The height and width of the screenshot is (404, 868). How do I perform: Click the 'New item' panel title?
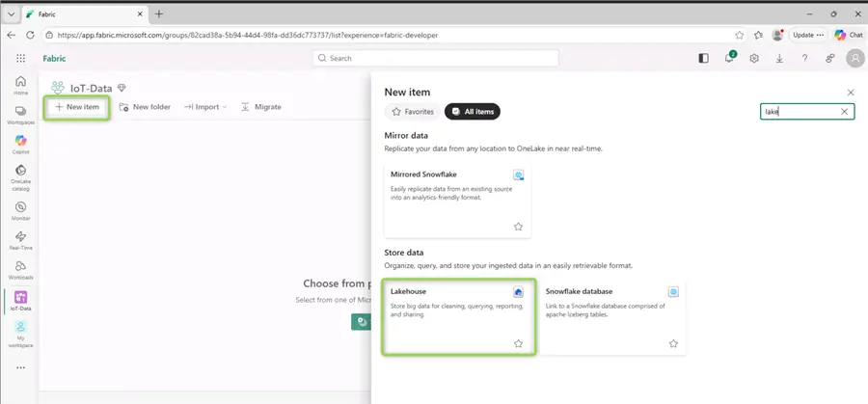click(x=407, y=92)
